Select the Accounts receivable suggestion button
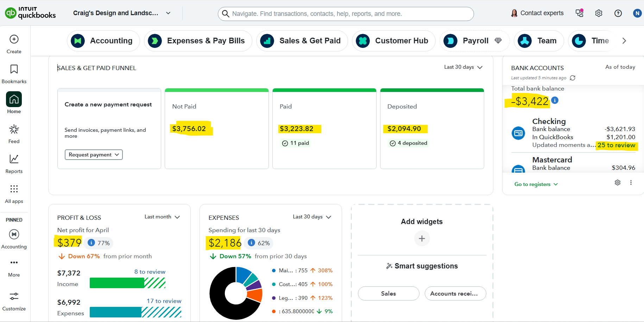 [455, 293]
